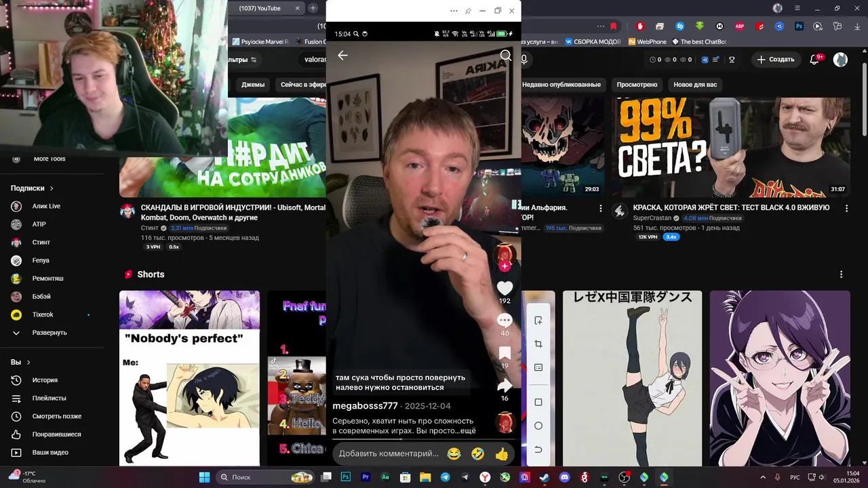Screen dimensions: 868x488
Task: Tap the circle home button in side panel
Action: (538, 426)
